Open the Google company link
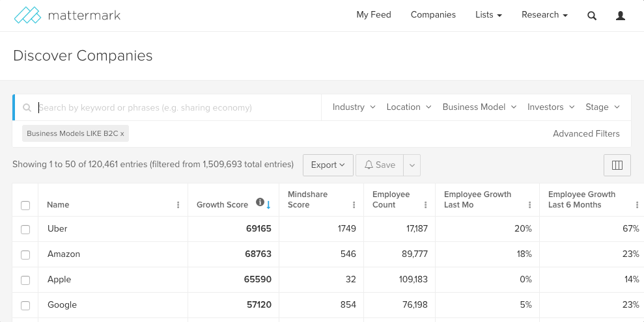This screenshot has height=322, width=644. coord(62,305)
